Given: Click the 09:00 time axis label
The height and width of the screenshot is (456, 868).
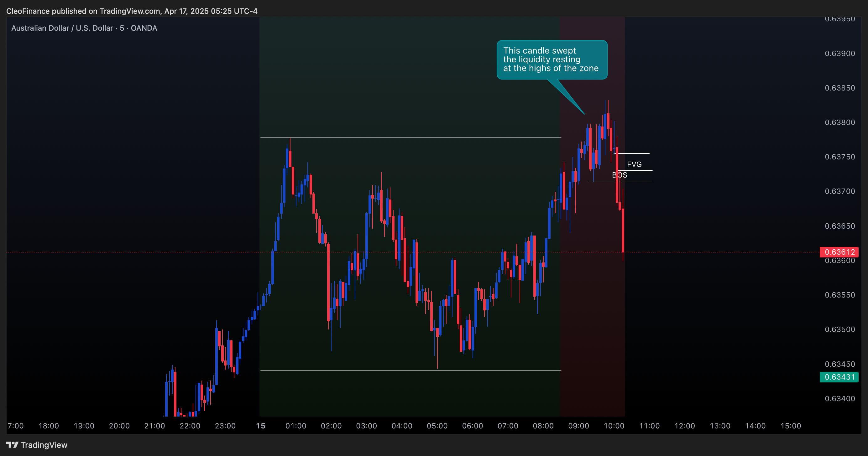Looking at the screenshot, I should (x=578, y=426).
